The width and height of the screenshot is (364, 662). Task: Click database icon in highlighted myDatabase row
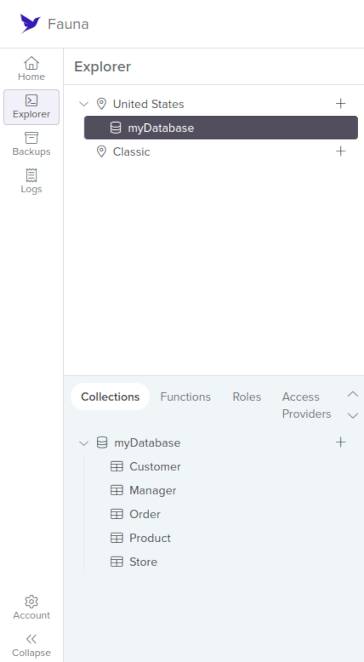(x=115, y=128)
